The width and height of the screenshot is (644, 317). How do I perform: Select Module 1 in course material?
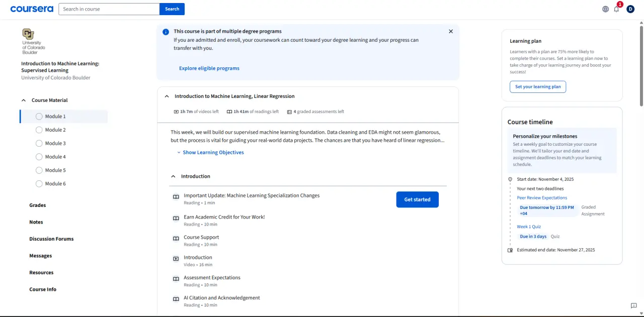[x=64, y=117]
